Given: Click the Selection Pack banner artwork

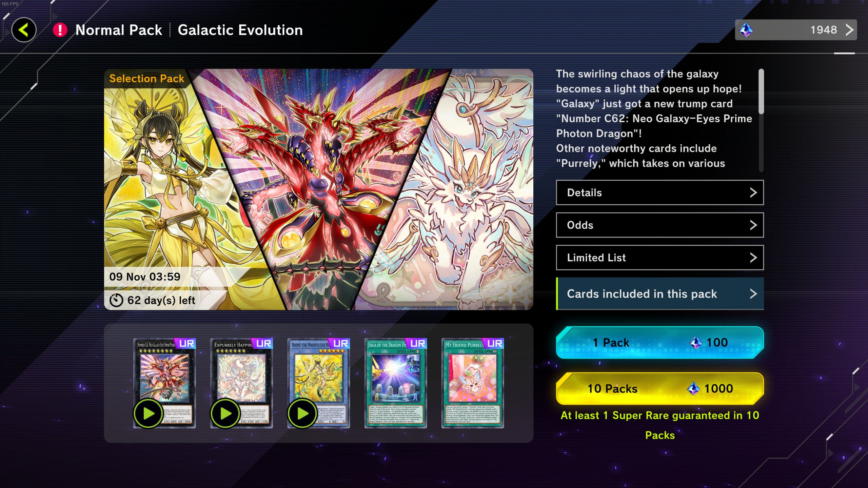Looking at the screenshot, I should tap(318, 189).
